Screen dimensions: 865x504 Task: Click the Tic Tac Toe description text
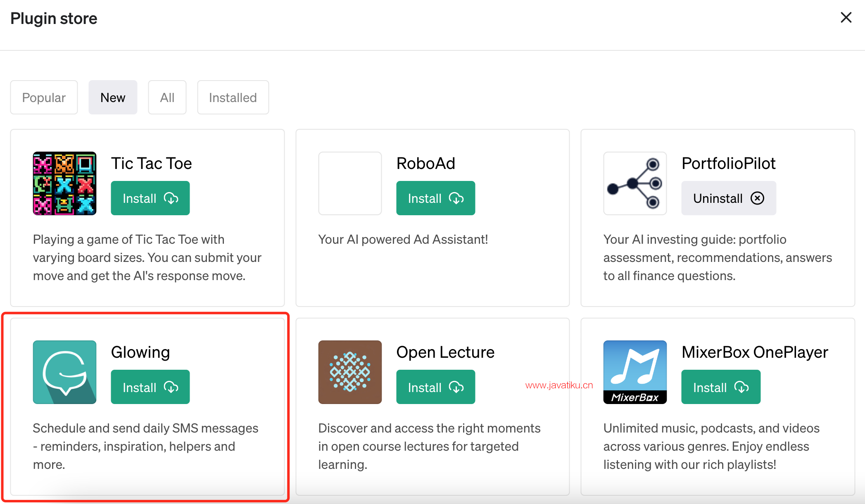(147, 258)
